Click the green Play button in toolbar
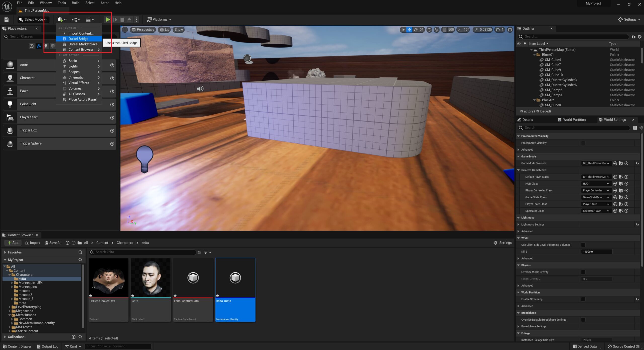 108,19
